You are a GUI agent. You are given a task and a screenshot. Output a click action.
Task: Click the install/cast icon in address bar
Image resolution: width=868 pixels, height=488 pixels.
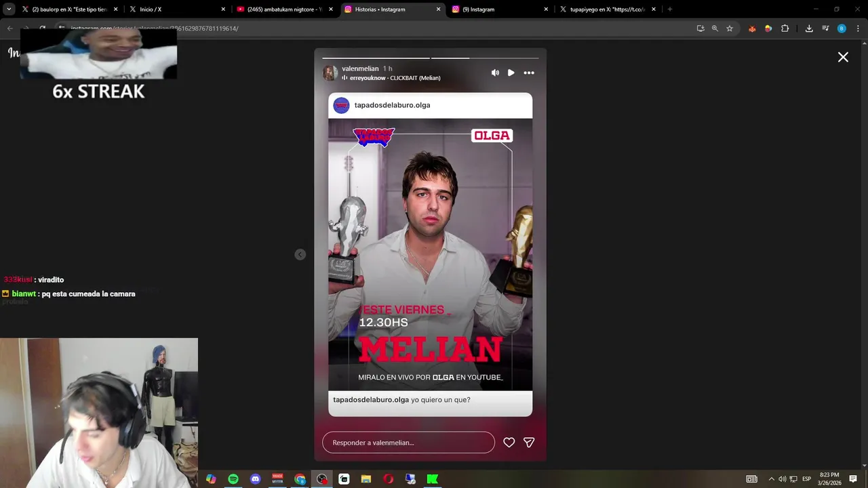pyautogui.click(x=701, y=28)
